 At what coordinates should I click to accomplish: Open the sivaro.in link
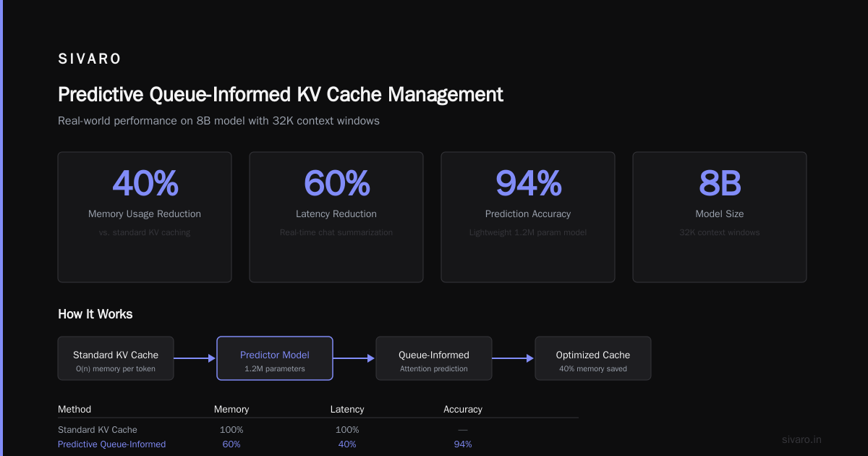click(802, 439)
